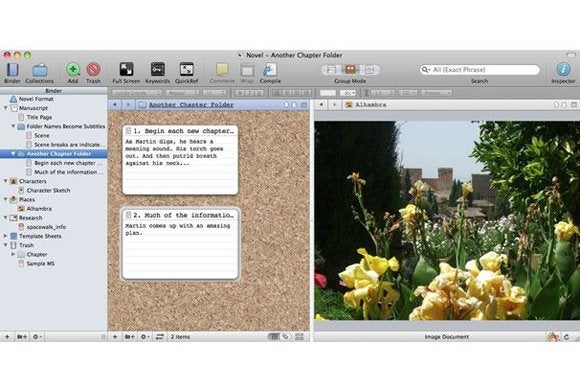Switch Group Mode to Outliner view

point(369,70)
